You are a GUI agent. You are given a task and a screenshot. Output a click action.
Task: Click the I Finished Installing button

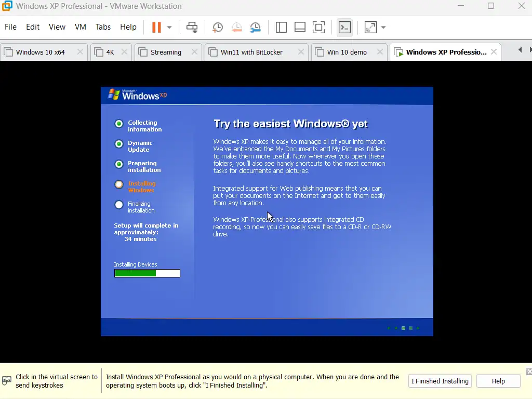click(440, 381)
